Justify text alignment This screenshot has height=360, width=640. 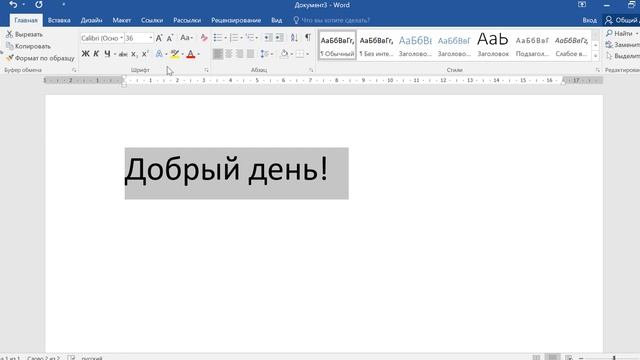pos(250,54)
